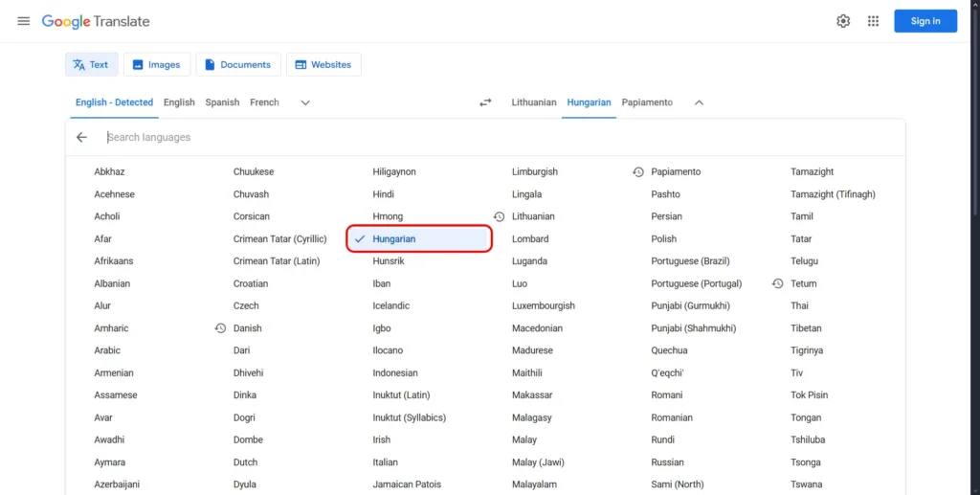Screen dimensions: 980x495
Task: Select the English - Detected source tab
Action: coord(115,102)
